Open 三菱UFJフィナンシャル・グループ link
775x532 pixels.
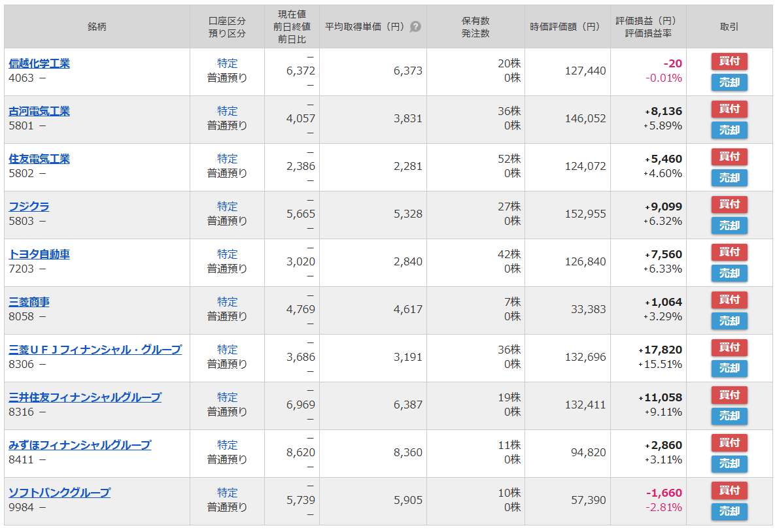[95, 350]
